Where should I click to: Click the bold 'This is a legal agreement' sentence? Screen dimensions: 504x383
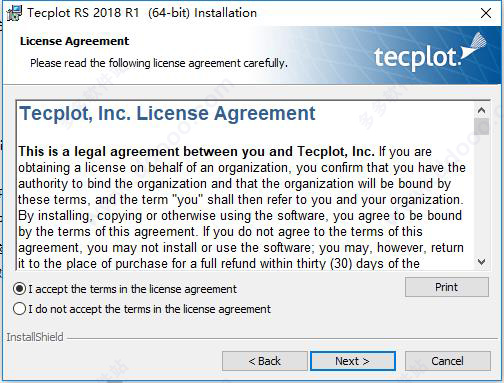coord(196,151)
